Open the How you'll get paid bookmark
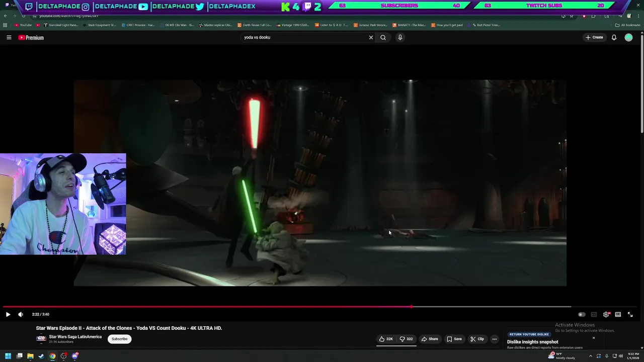Viewport: 644px width, 362px height. point(447,25)
